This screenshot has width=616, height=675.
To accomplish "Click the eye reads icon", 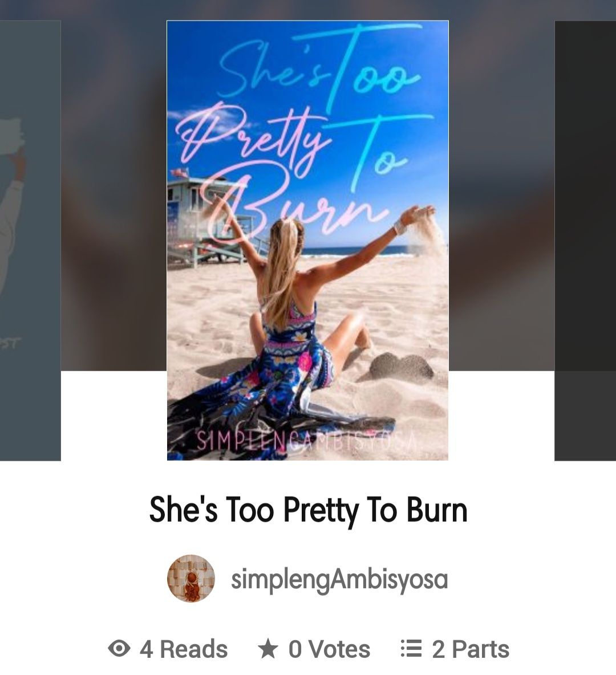I will (x=119, y=649).
